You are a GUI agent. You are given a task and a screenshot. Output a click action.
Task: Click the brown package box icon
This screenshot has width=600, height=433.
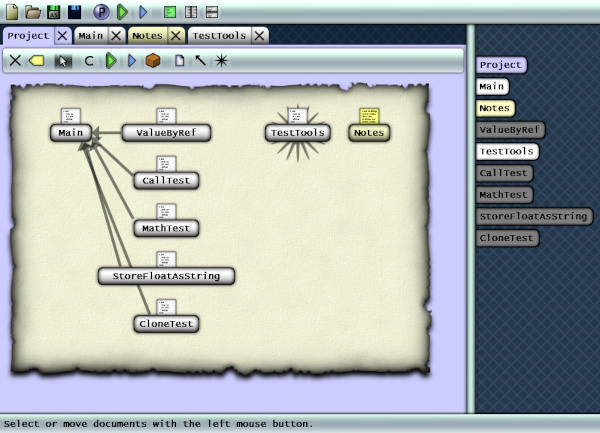coord(153,60)
